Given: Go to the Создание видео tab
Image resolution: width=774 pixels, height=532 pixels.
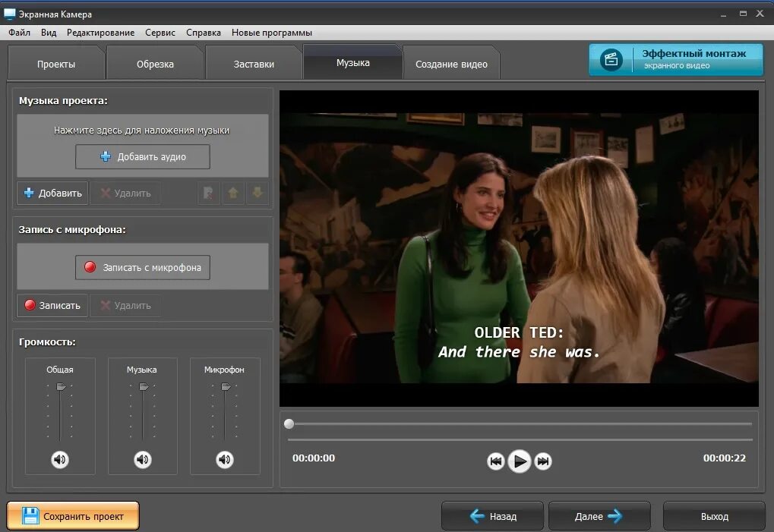Looking at the screenshot, I should pos(452,64).
